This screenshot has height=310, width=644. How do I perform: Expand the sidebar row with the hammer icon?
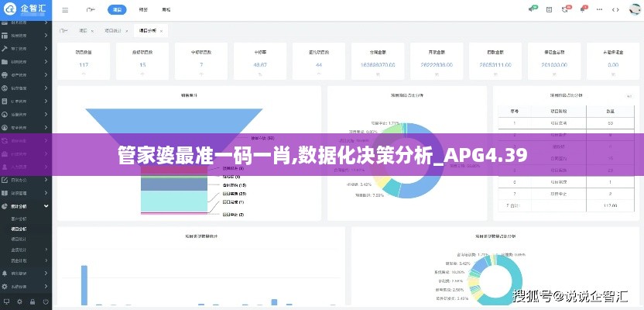click(46, 49)
